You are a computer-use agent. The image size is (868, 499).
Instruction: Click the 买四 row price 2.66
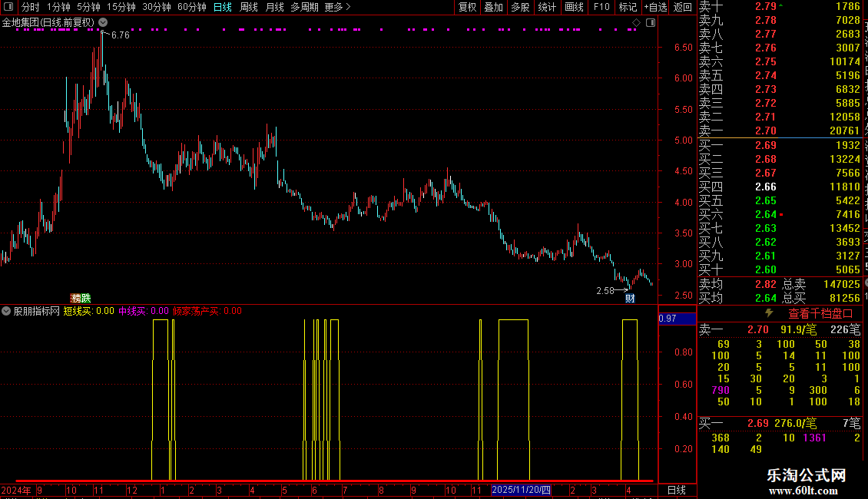coord(766,187)
